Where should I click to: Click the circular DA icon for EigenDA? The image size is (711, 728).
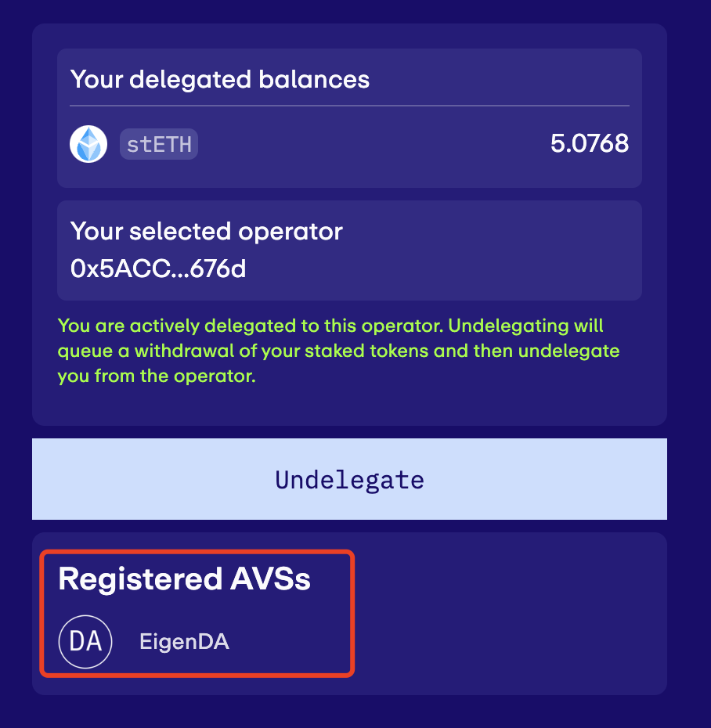85,642
